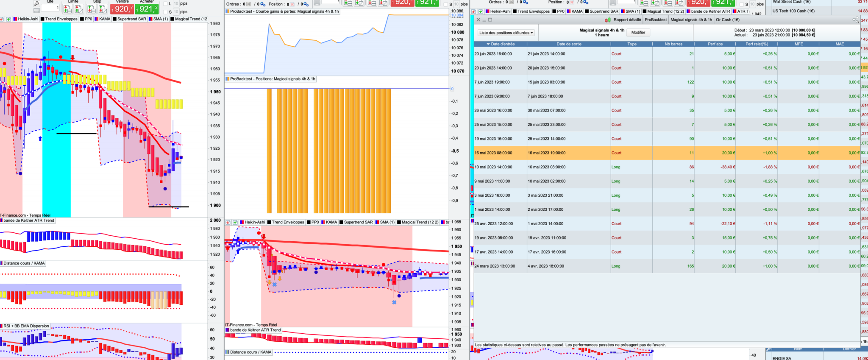Click the ProBacktest - Positions panel label
The height and width of the screenshot is (360, 868).
pyautogui.click(x=273, y=79)
